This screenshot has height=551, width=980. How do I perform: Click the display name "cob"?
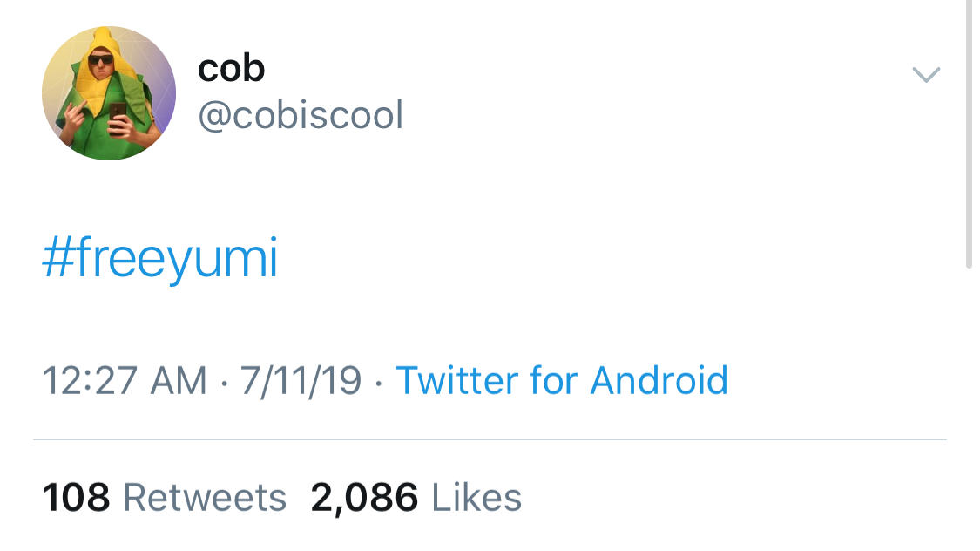pos(231,69)
